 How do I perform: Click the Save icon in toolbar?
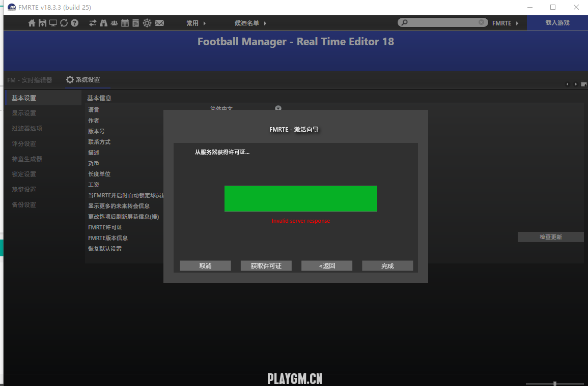click(x=42, y=23)
